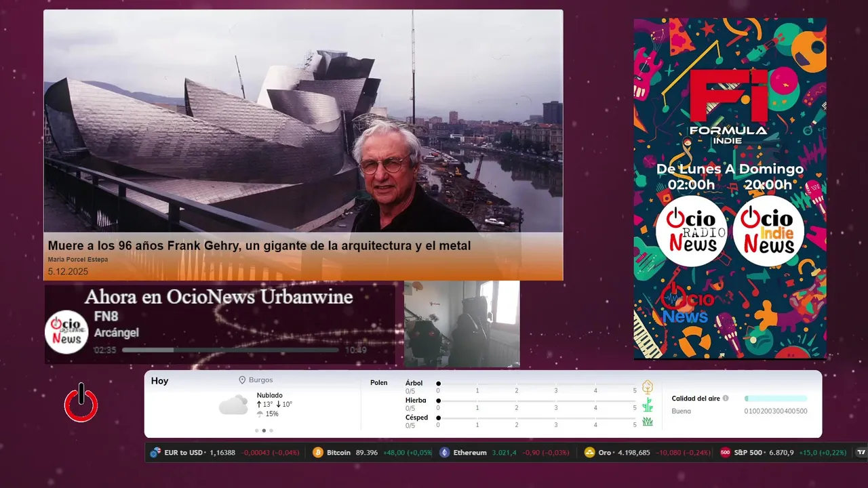Click the Árbol pollen level slider
This screenshot has width=868, height=488.
pos(537,384)
